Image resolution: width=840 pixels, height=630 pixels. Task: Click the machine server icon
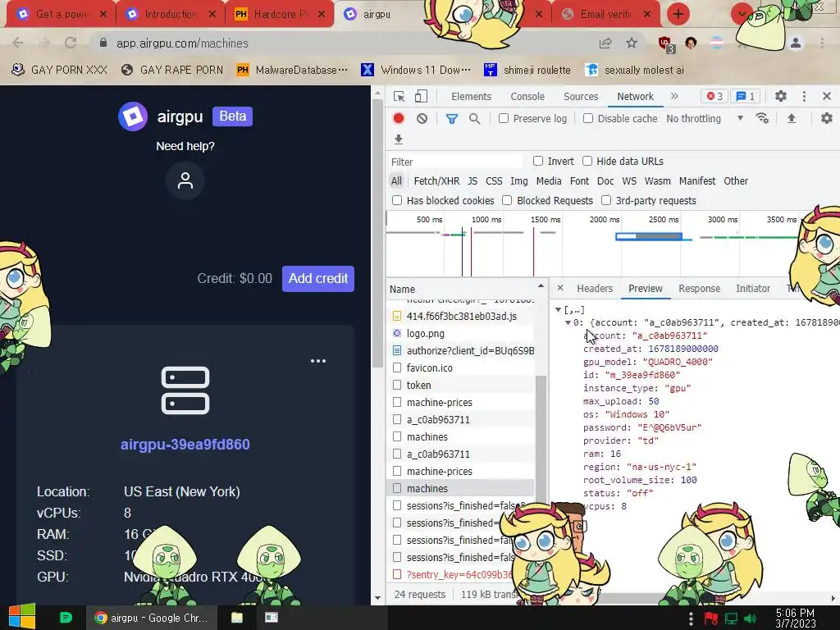pyautogui.click(x=185, y=390)
